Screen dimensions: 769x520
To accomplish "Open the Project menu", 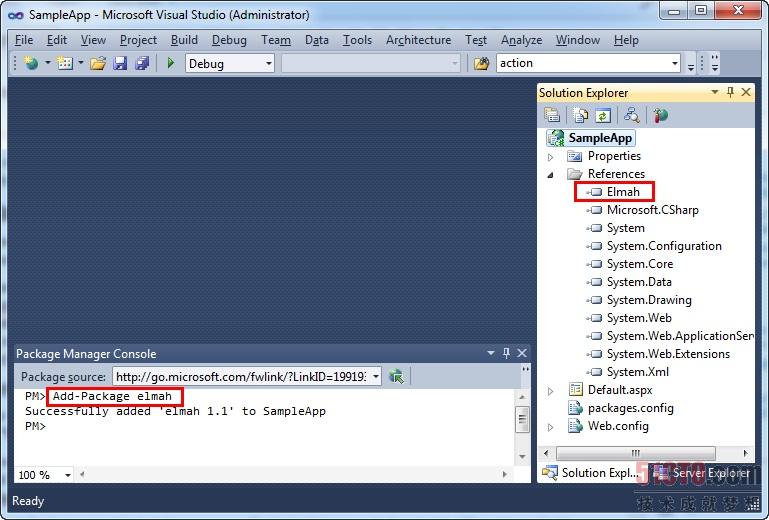I will pyautogui.click(x=138, y=40).
